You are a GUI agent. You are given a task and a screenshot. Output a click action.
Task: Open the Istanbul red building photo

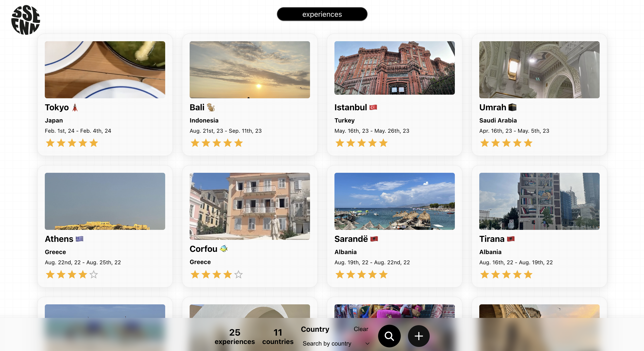pos(394,68)
